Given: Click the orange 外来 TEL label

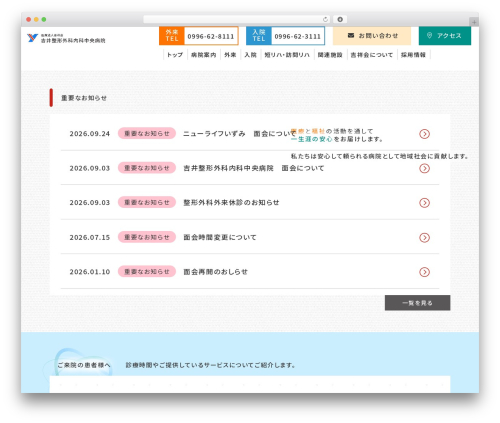Looking at the screenshot, I should tap(172, 36).
